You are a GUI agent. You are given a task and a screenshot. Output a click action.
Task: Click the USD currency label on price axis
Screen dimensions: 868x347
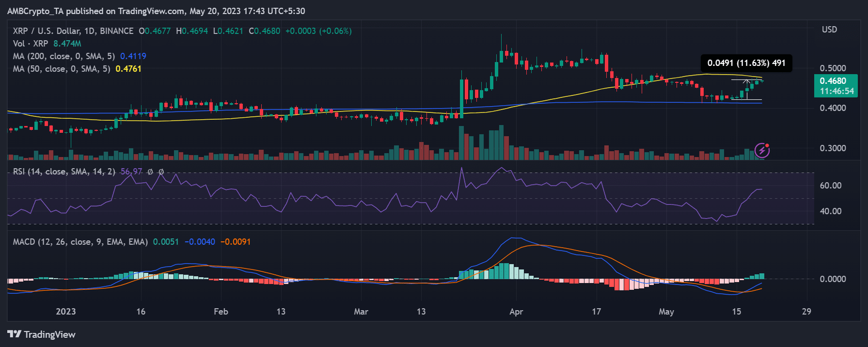pyautogui.click(x=829, y=30)
